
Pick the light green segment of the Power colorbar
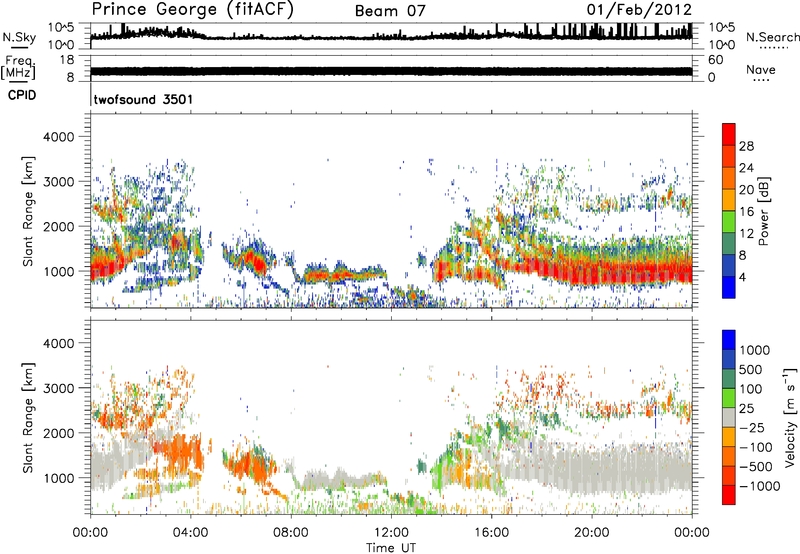pos(729,222)
